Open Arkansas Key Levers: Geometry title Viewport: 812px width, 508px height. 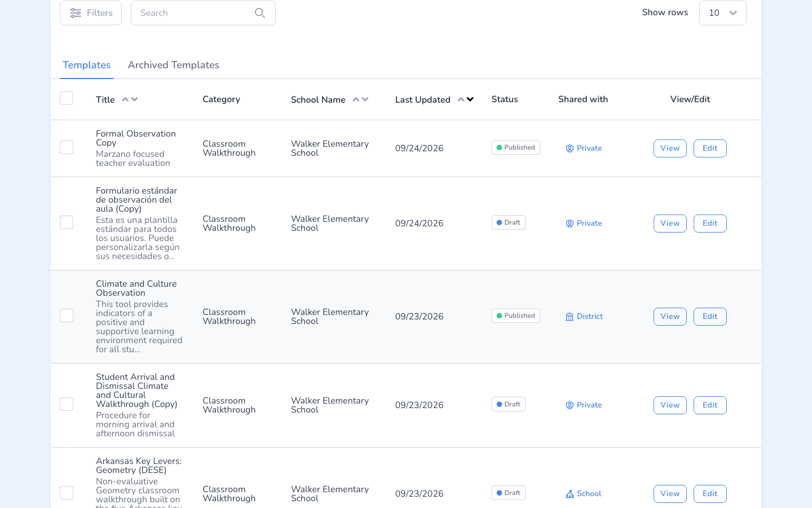click(x=139, y=466)
